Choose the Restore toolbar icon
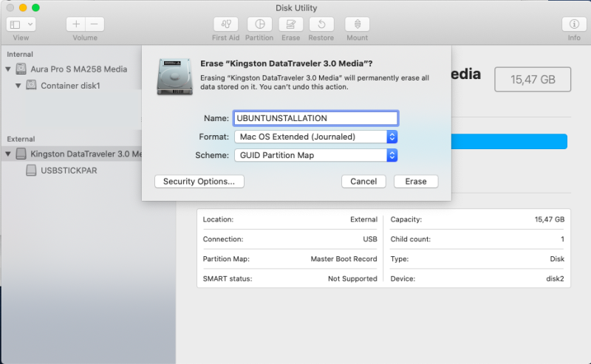This screenshot has height=364, width=591. point(321,24)
